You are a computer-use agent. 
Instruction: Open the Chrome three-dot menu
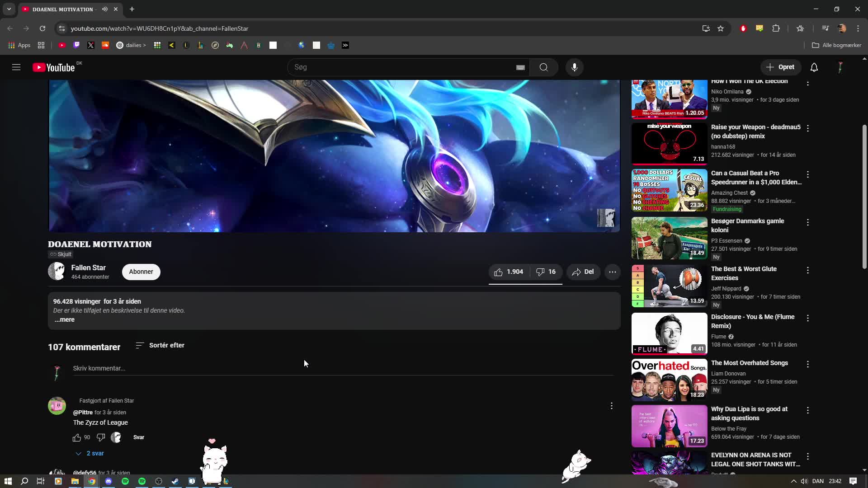858,28
